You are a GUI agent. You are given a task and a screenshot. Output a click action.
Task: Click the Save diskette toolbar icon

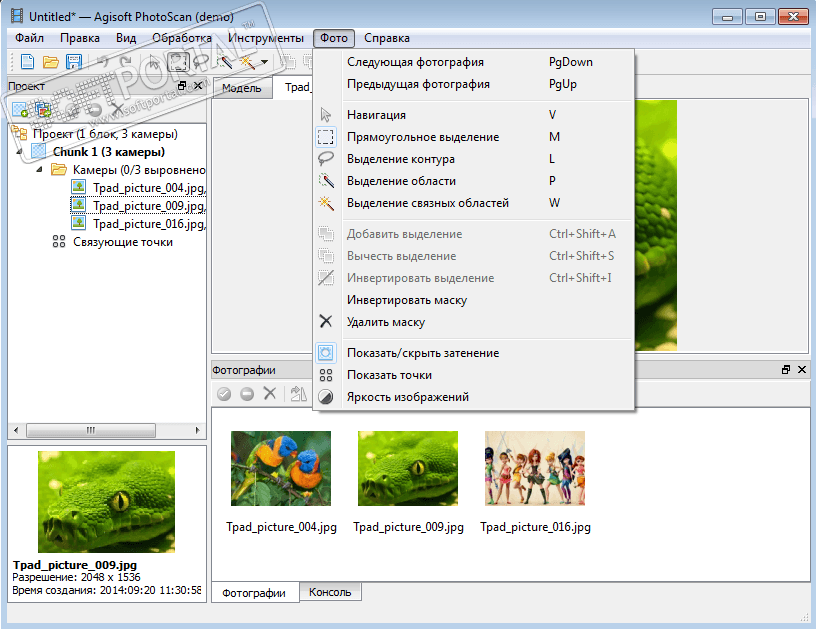click(x=73, y=62)
